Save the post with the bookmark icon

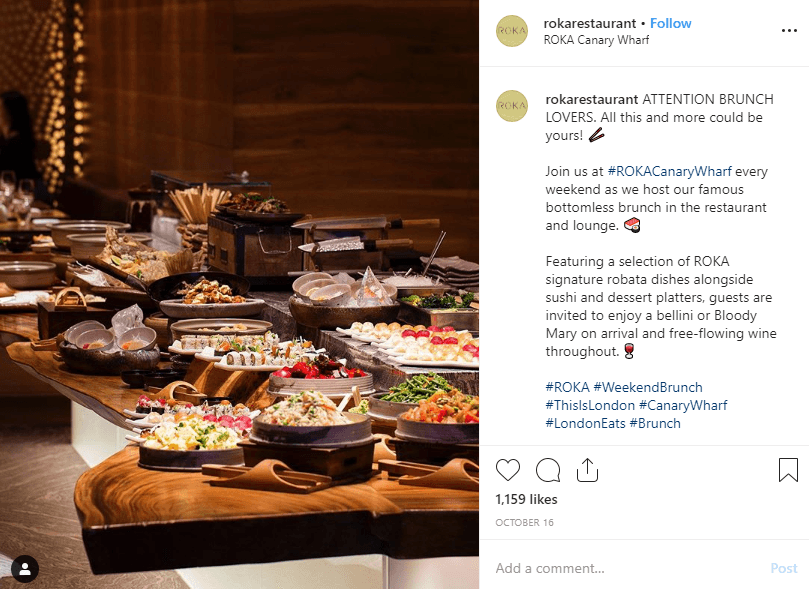click(x=788, y=470)
